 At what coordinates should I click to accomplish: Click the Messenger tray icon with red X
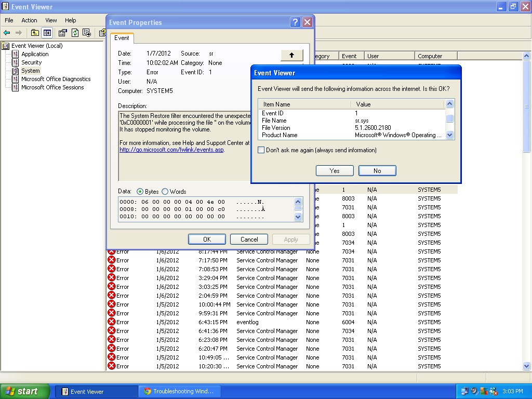pos(494,391)
